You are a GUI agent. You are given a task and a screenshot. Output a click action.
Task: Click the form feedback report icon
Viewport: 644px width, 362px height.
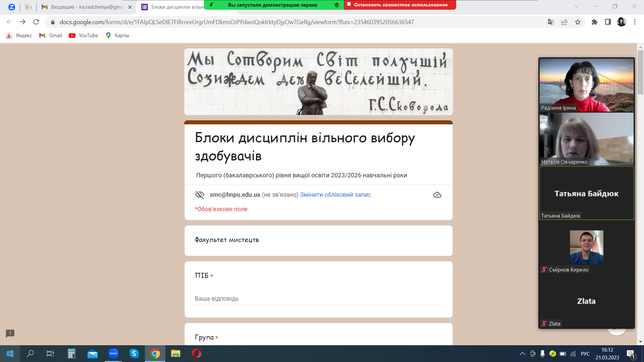click(x=10, y=334)
